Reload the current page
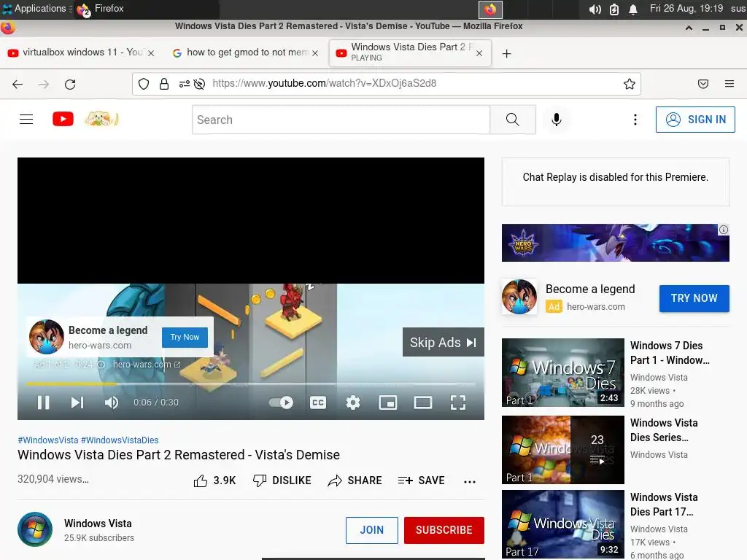This screenshot has width=747, height=560. click(x=70, y=85)
